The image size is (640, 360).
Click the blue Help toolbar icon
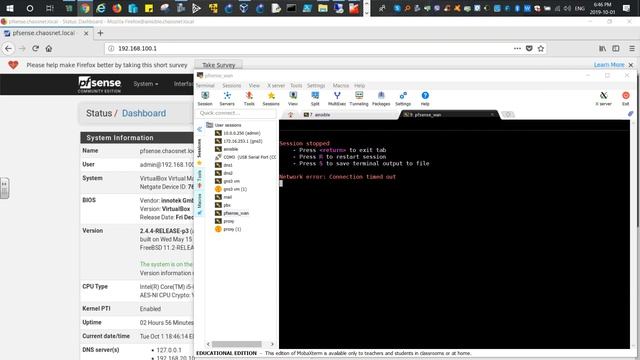point(425,98)
